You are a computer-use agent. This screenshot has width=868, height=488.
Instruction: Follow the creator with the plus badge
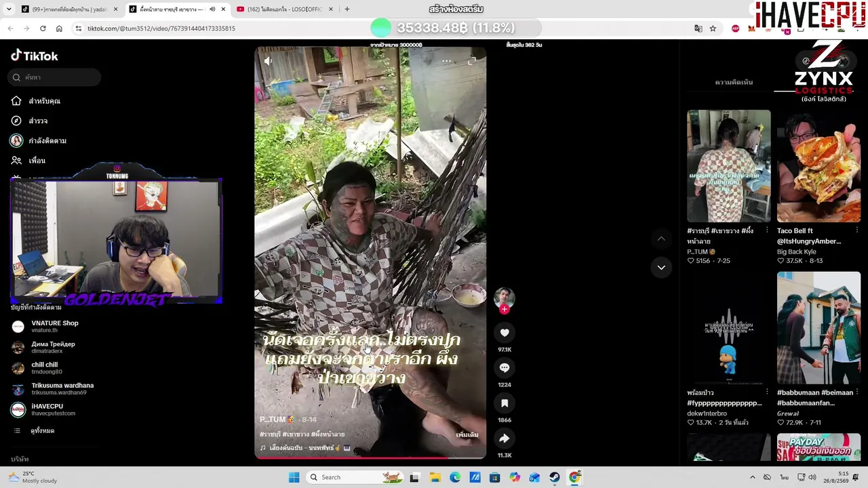tap(505, 309)
